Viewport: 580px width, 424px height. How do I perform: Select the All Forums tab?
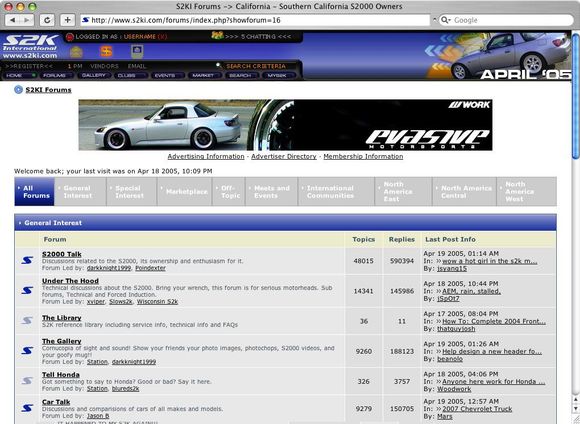[34, 192]
